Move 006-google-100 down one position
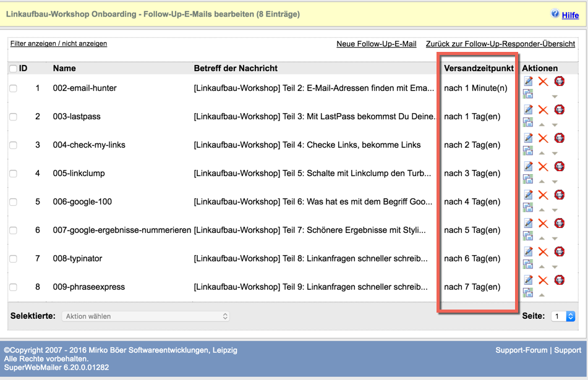 [555, 210]
